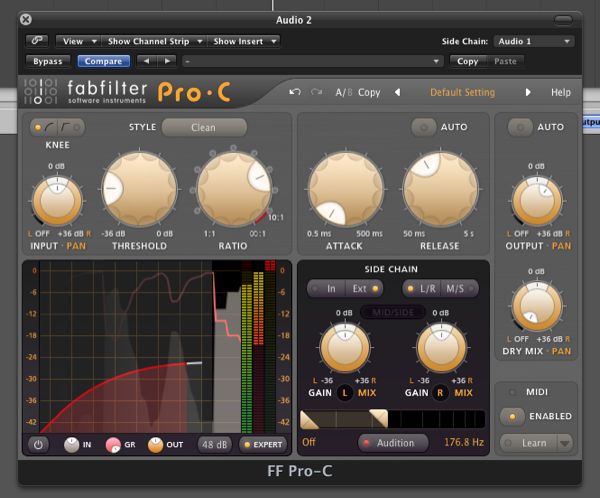The height and width of the screenshot is (498, 600).
Task: Click the display power button icon
Action: (x=38, y=444)
